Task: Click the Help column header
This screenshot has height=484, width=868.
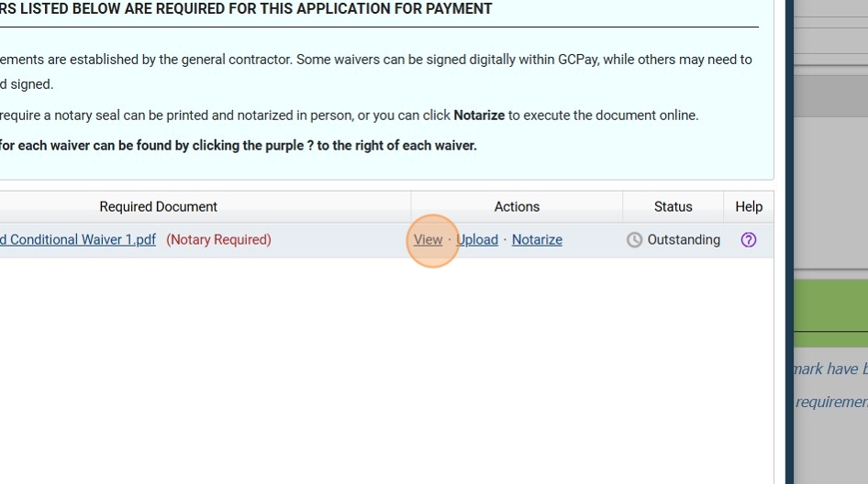Action: click(x=749, y=207)
